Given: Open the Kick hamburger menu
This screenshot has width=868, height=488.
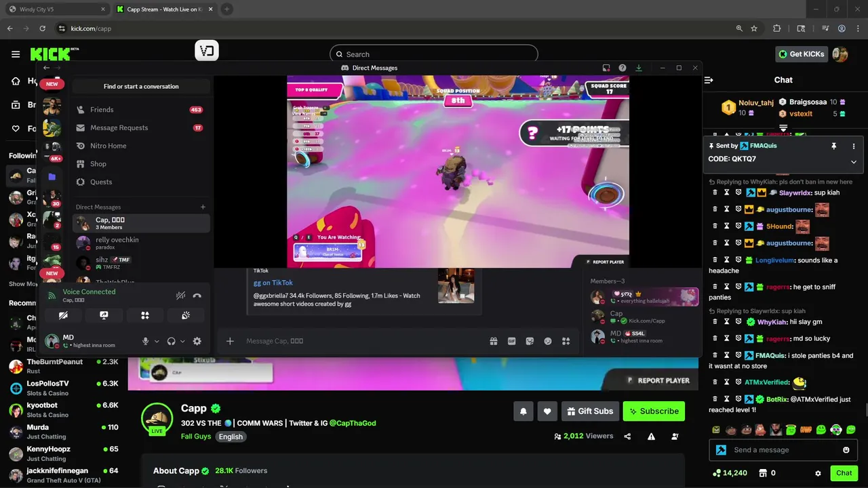Looking at the screenshot, I should [x=16, y=54].
